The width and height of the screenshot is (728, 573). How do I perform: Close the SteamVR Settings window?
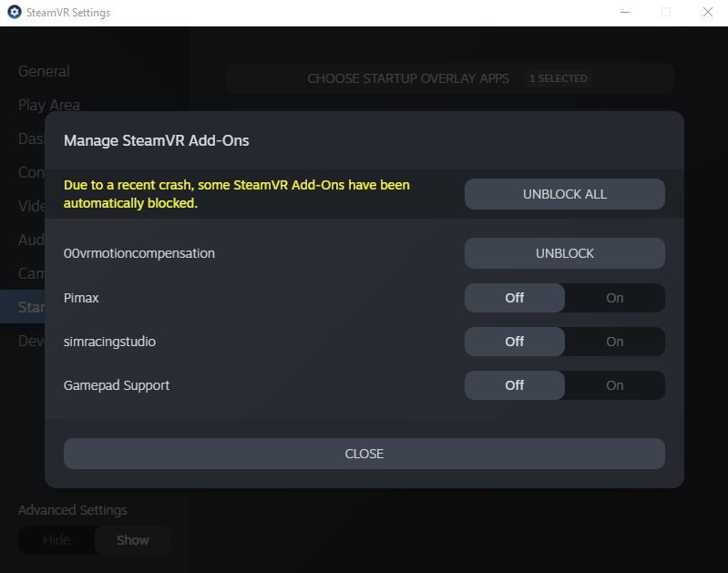click(x=708, y=12)
